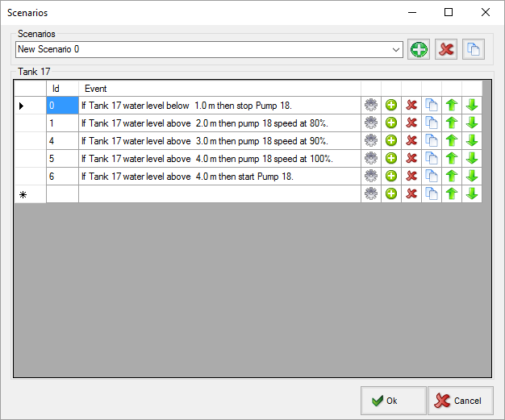Move event Id 0 down
This screenshot has width=505, height=420.
pos(472,106)
